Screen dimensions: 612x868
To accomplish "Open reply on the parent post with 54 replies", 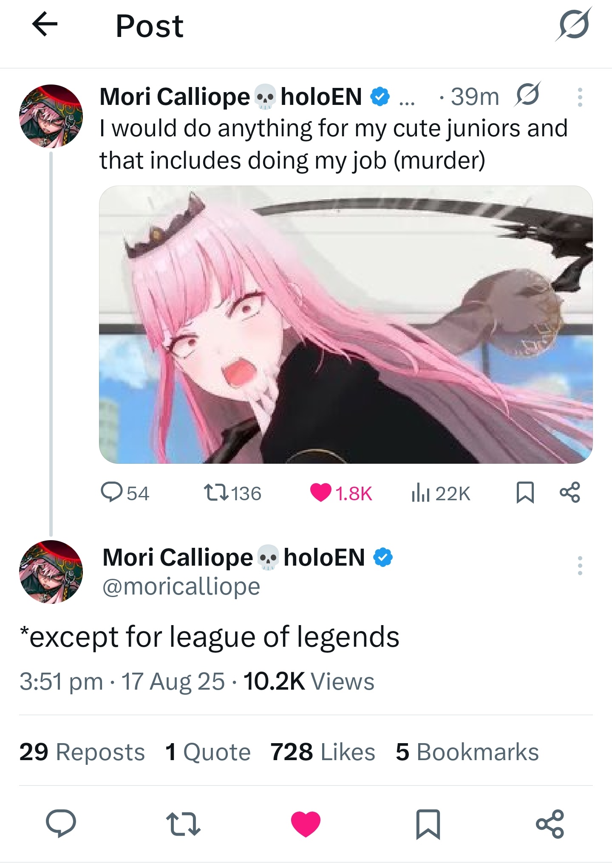I will (125, 493).
